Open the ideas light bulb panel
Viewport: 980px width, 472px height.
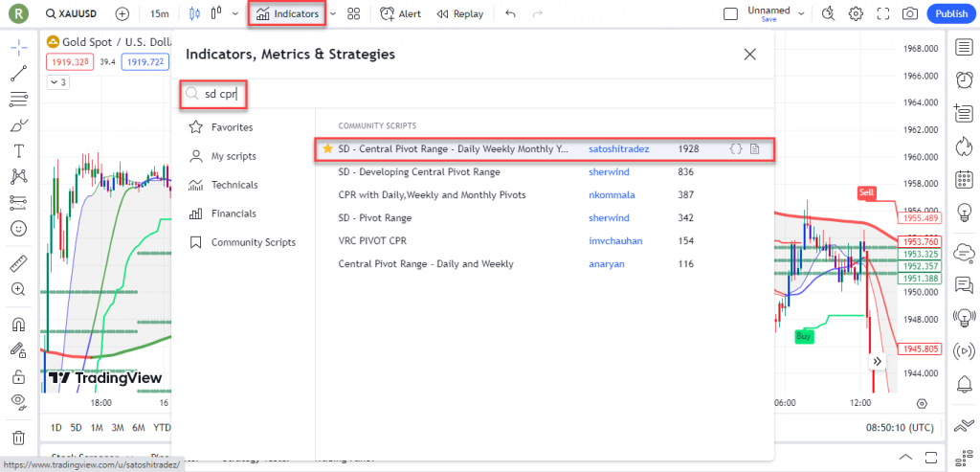[x=965, y=213]
